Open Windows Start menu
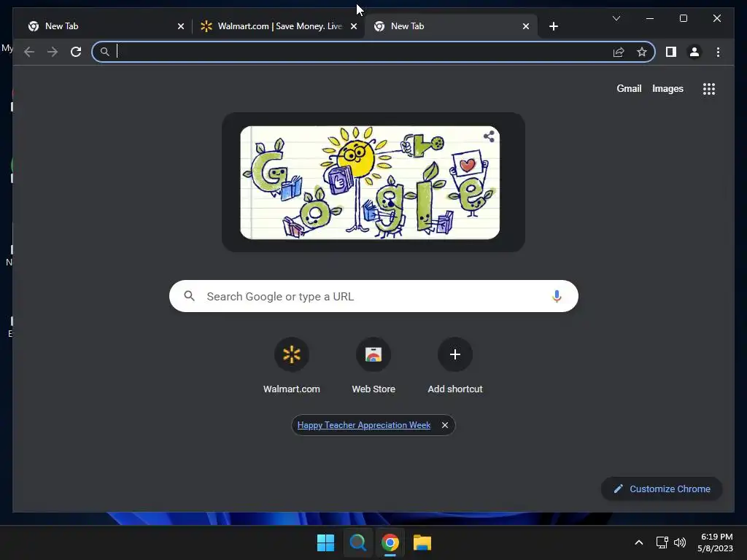Screen dimensions: 747x560 (326, 542)
